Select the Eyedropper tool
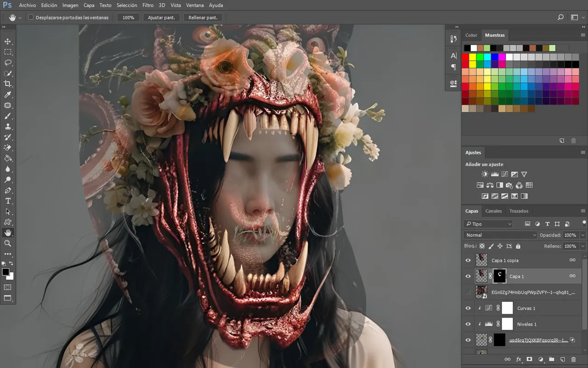The width and height of the screenshot is (588, 368). point(8,95)
